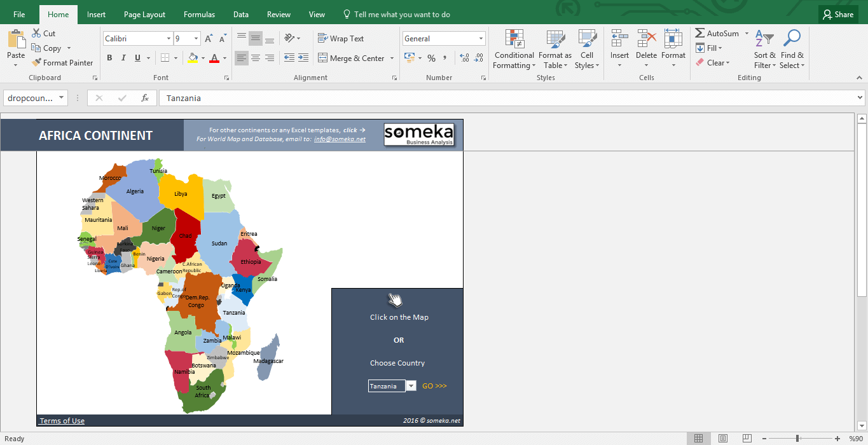
Task: Adjust the zoom slider
Action: click(x=797, y=439)
